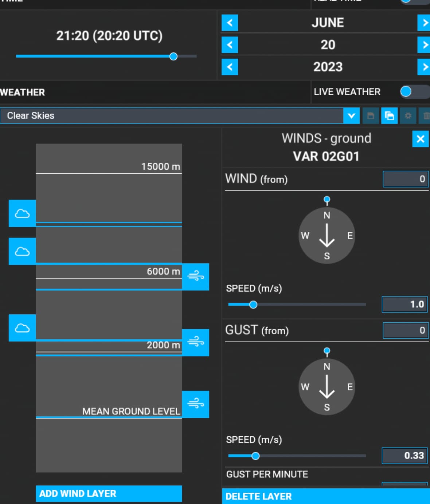Click the save weather preset icon

point(371,116)
